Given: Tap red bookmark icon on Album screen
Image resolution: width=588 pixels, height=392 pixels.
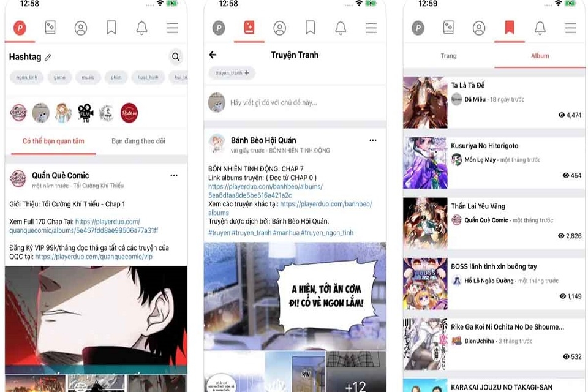Looking at the screenshot, I should (x=509, y=28).
